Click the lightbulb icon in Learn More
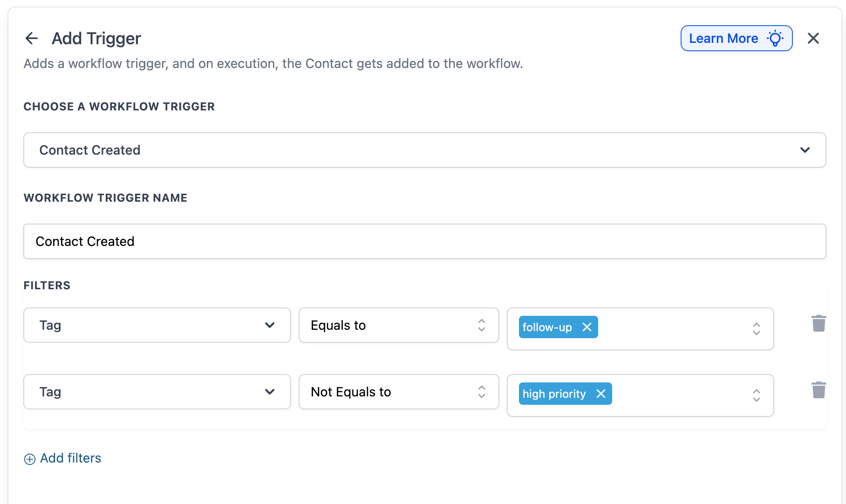Viewport: 846px width, 504px height. point(775,38)
